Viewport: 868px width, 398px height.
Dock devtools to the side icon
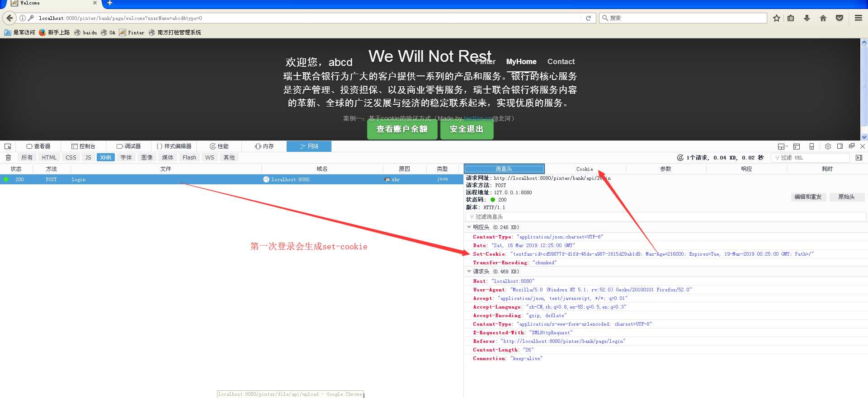(x=840, y=146)
